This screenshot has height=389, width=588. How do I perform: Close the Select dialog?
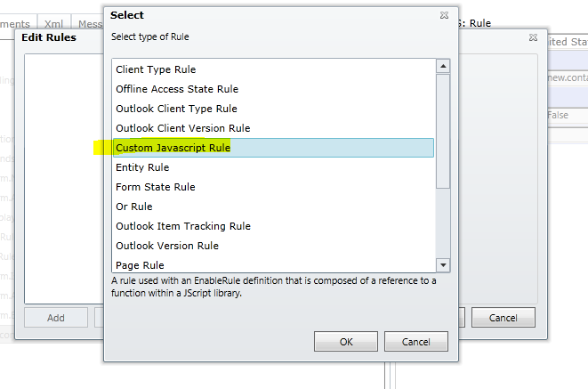point(444,16)
